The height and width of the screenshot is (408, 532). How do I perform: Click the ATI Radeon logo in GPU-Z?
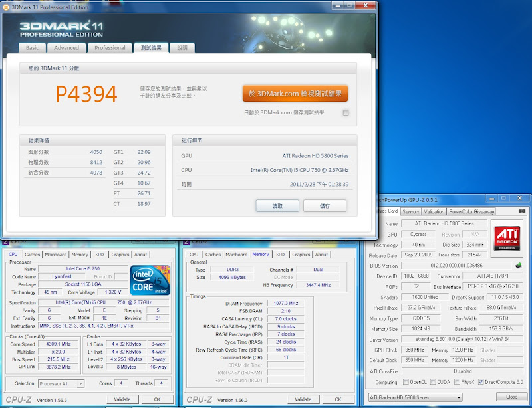pyautogui.click(x=507, y=239)
